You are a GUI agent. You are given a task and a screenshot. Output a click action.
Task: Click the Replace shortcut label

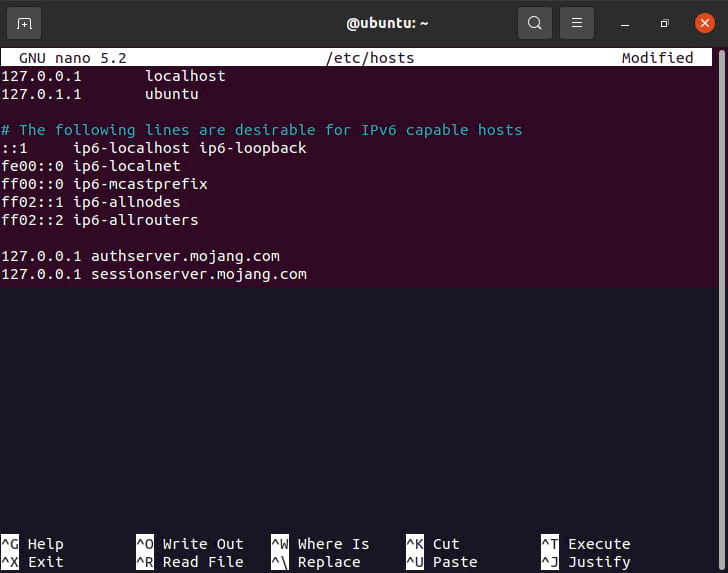pos(328,562)
